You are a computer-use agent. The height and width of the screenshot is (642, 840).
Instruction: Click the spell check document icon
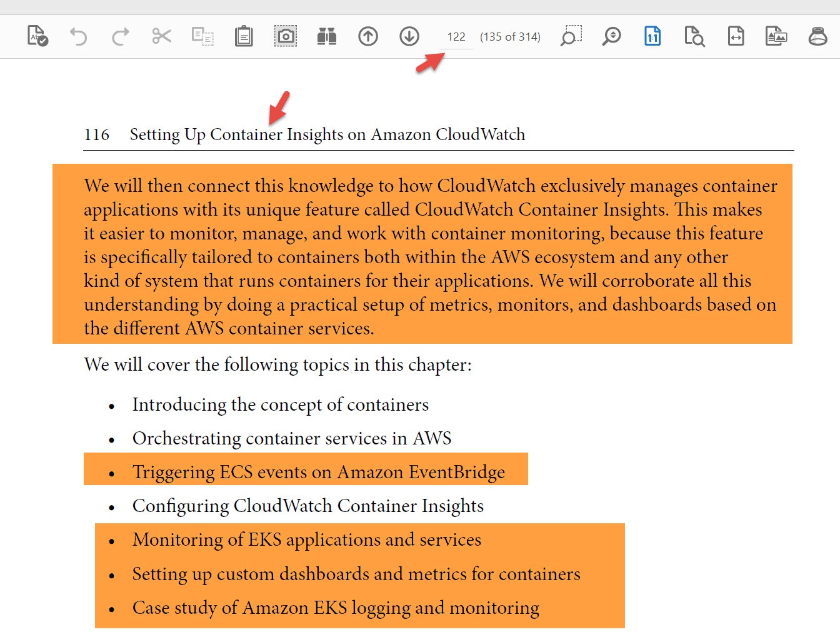click(x=37, y=36)
